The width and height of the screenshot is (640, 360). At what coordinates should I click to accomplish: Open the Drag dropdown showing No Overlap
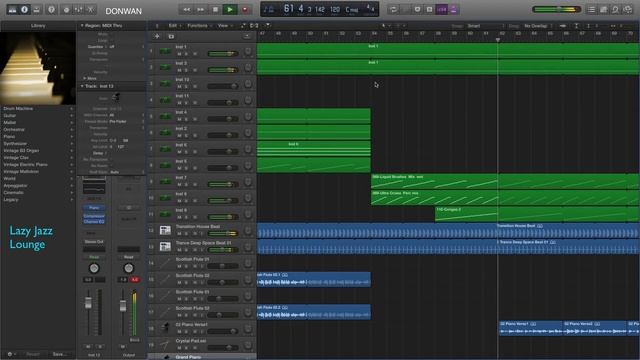[x=538, y=26]
